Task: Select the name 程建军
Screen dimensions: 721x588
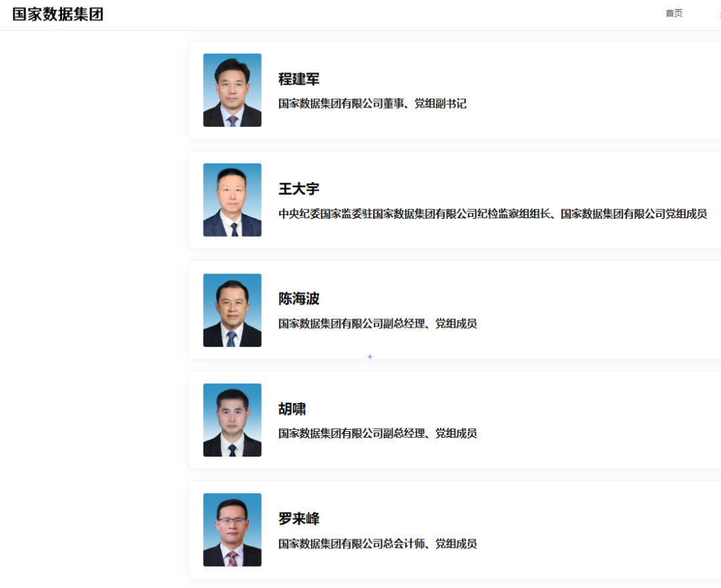Action: point(299,79)
